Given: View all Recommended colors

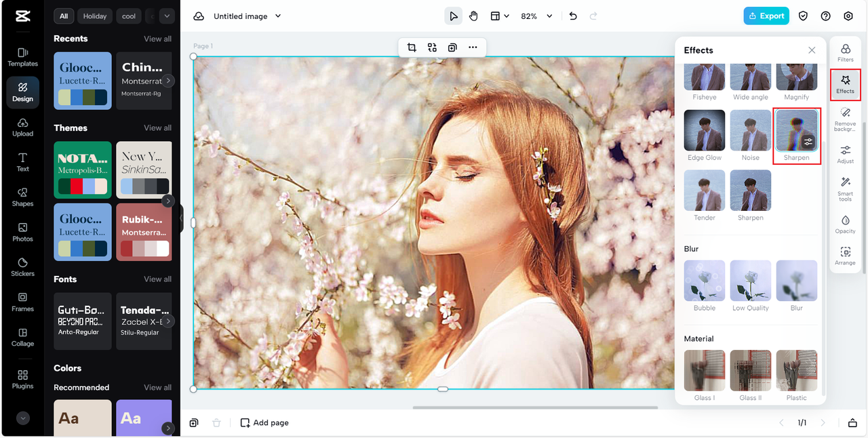Looking at the screenshot, I should (x=157, y=388).
